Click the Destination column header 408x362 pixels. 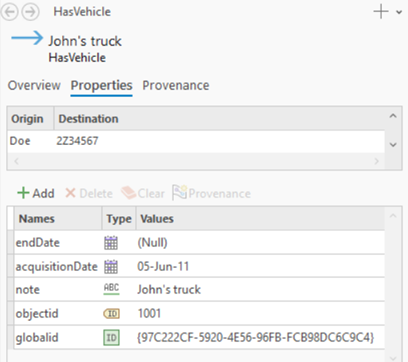point(219,119)
